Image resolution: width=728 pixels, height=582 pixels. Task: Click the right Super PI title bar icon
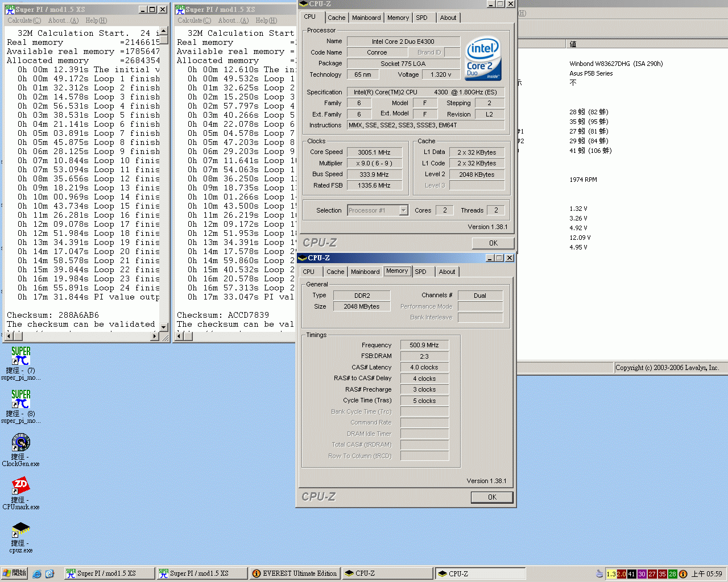click(180, 9)
